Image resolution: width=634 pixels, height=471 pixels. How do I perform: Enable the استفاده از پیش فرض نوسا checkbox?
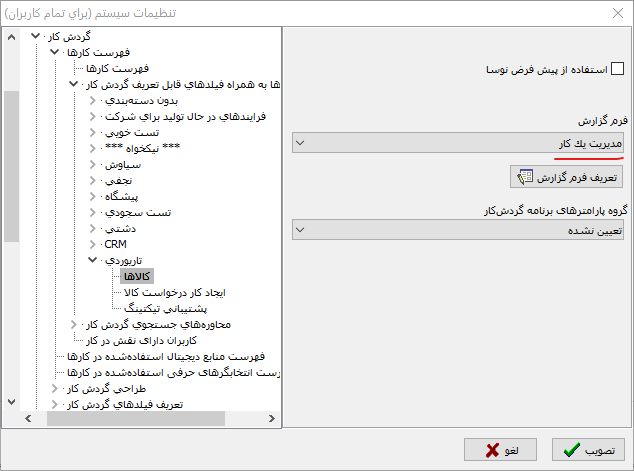[x=617, y=70]
